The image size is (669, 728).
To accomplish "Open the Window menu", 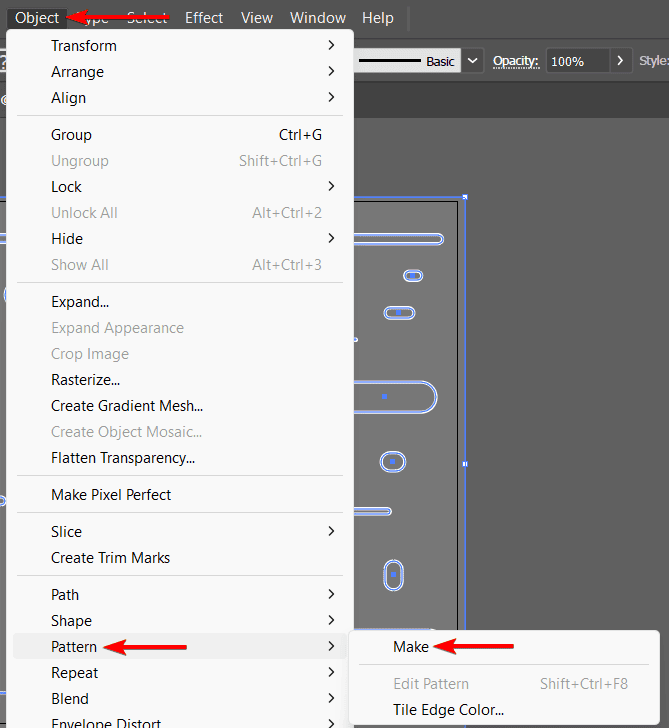I will point(318,18).
